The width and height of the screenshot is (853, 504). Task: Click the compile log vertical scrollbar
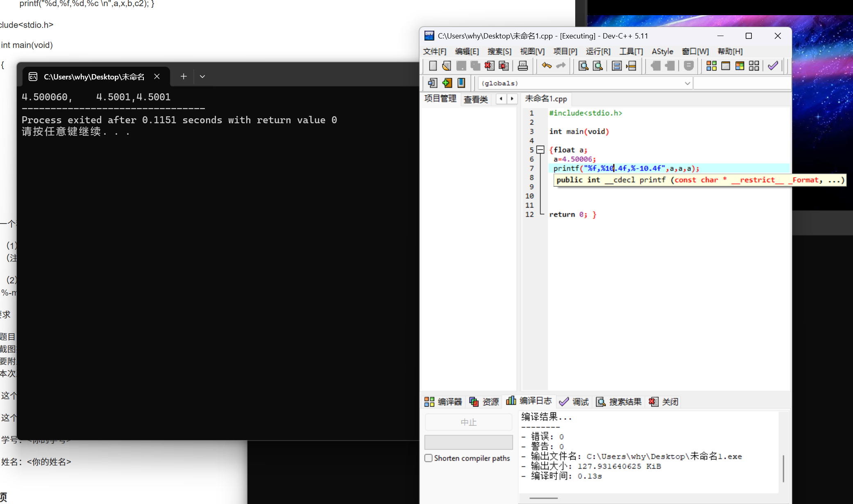(783, 468)
